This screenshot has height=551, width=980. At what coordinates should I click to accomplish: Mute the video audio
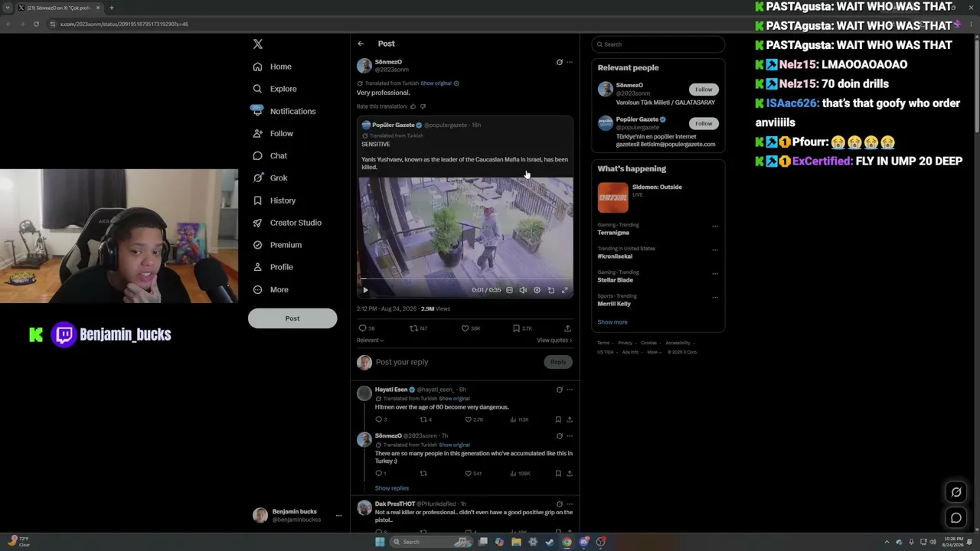523,290
